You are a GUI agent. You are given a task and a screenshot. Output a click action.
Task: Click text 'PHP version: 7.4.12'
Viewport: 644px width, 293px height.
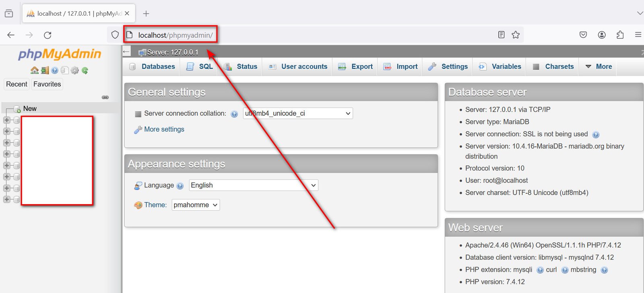coord(495,282)
